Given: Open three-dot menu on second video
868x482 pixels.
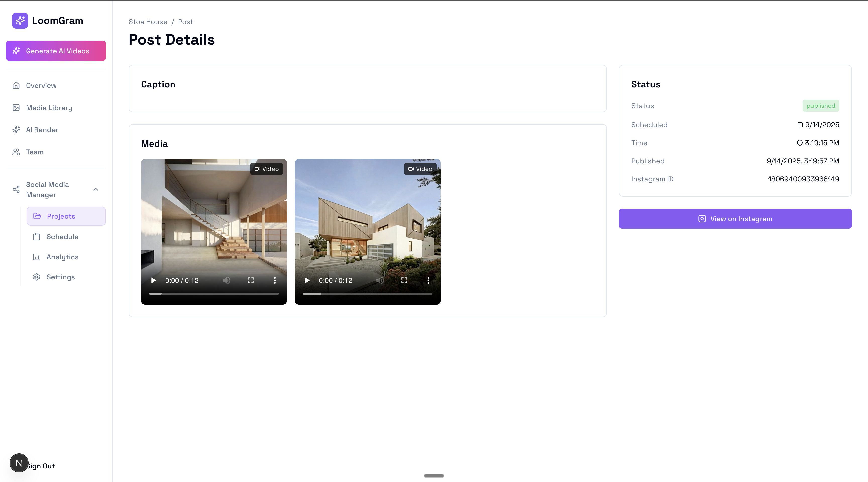Looking at the screenshot, I should pyautogui.click(x=428, y=280).
